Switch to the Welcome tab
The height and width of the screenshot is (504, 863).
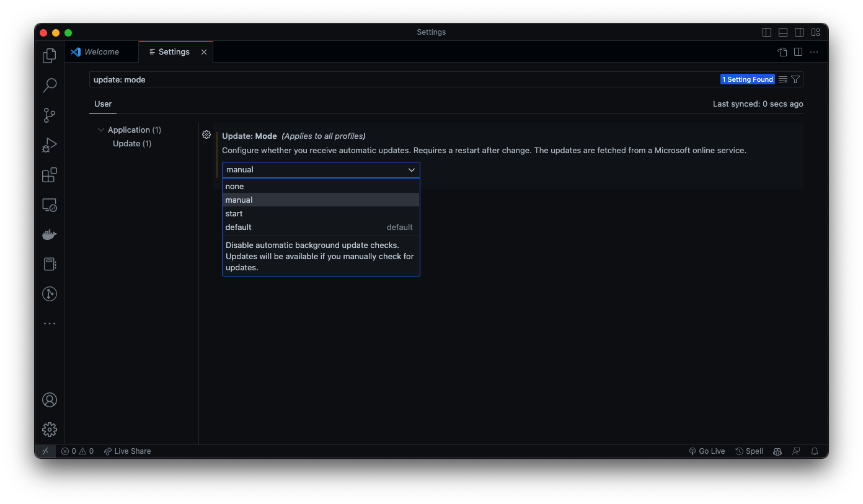pyautogui.click(x=101, y=51)
